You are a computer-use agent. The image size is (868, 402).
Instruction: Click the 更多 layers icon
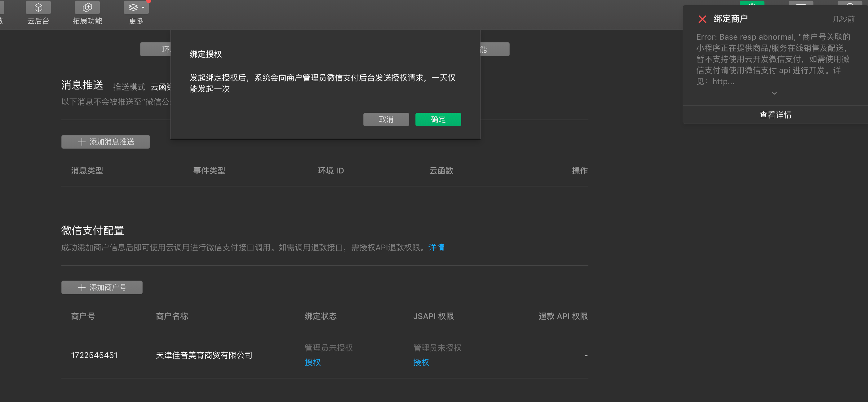point(133,7)
